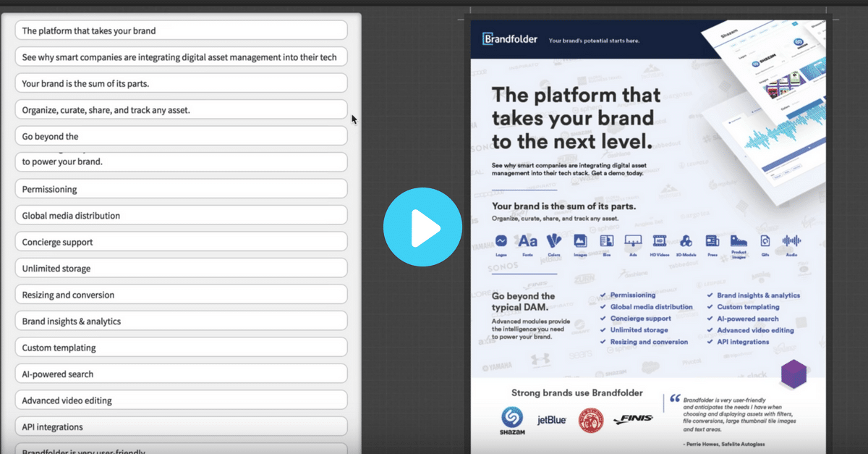The width and height of the screenshot is (868, 454).
Task: Select the 'Permissioning' text field
Action: pyautogui.click(x=181, y=189)
